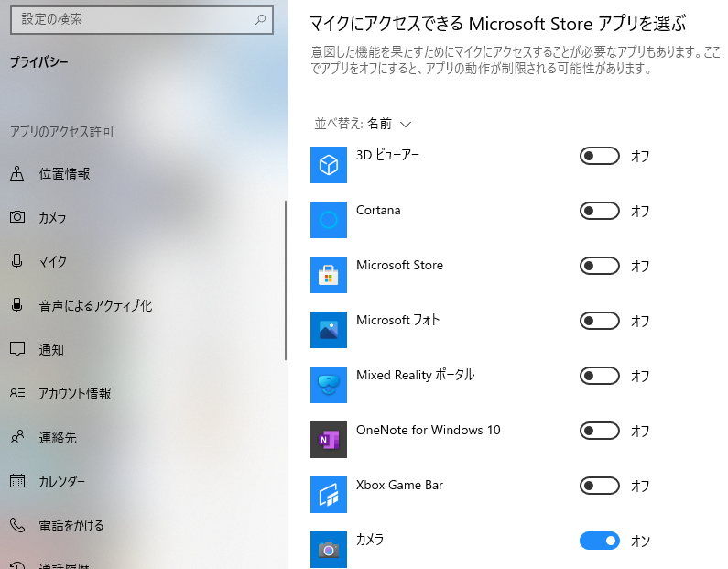Select マイク in the sidebar
The image size is (728, 569).
coord(142,261)
